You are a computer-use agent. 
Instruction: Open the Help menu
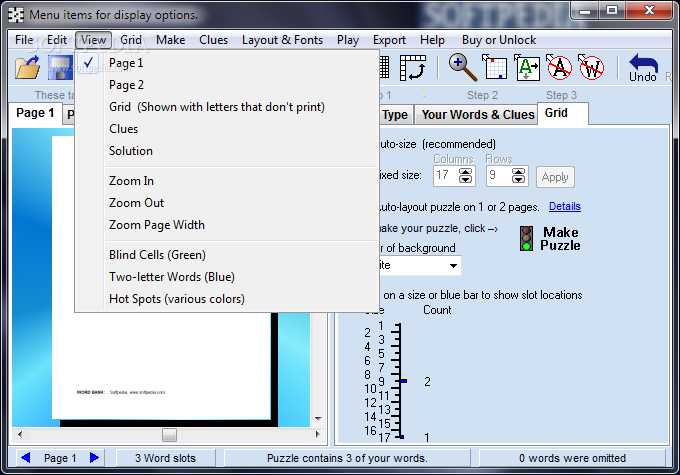[432, 40]
